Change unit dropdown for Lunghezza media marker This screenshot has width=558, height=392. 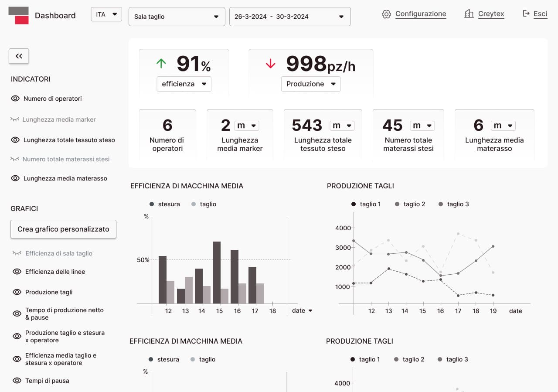click(x=247, y=126)
